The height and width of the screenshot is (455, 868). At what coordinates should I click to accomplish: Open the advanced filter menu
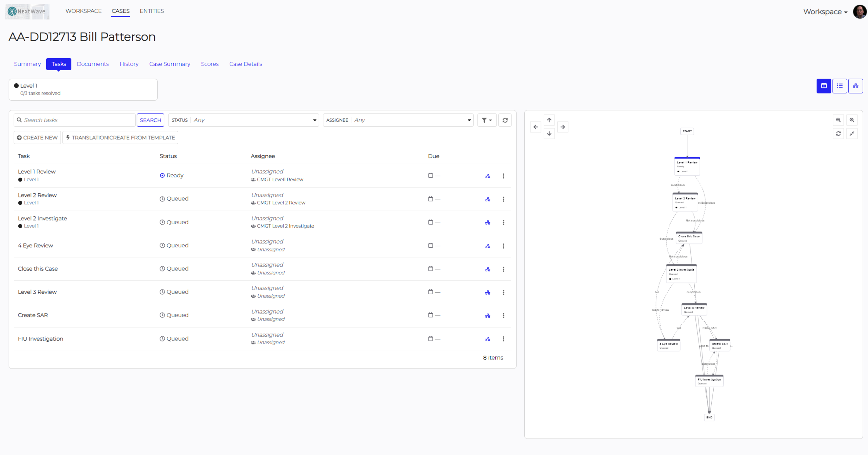click(487, 120)
